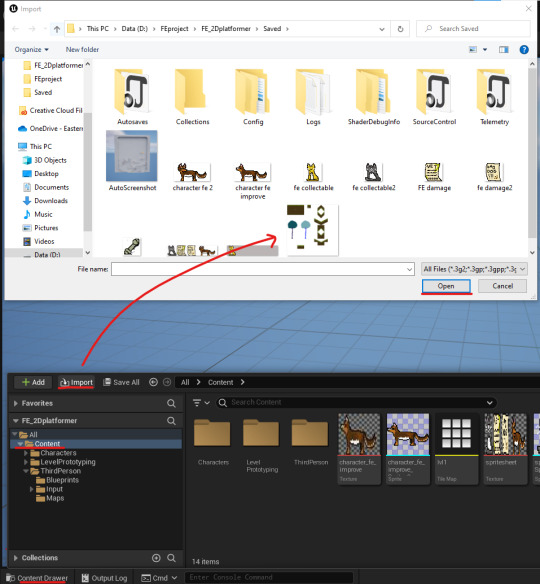Select Pictures in the navigation pane

(x=41, y=228)
